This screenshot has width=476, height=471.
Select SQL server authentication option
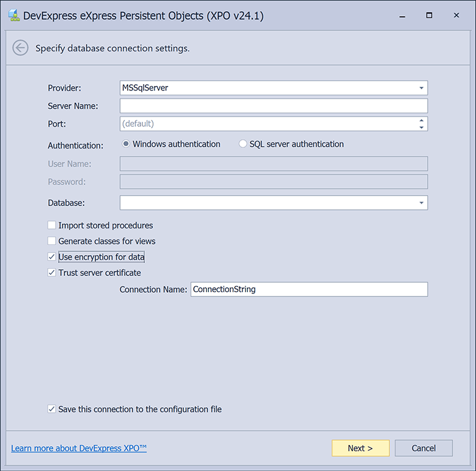click(243, 144)
